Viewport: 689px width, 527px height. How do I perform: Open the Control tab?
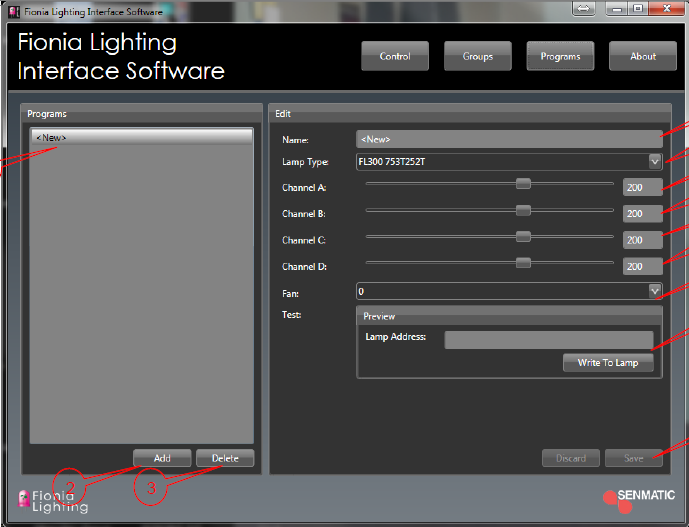click(x=395, y=56)
